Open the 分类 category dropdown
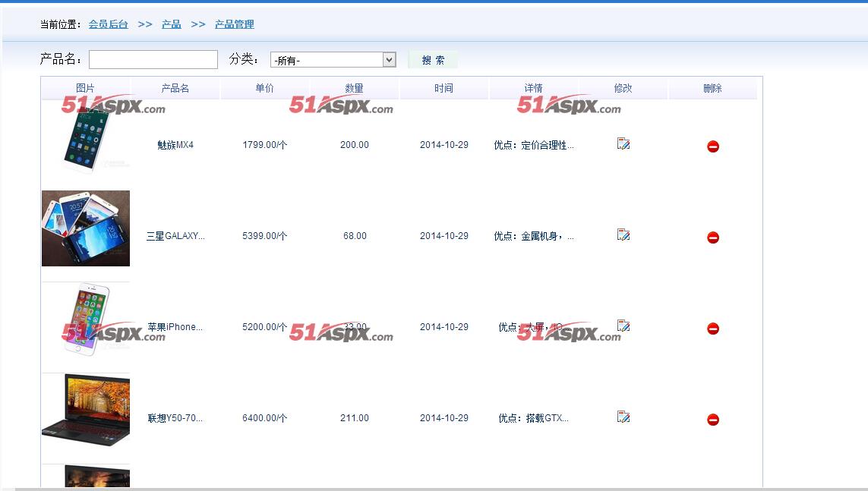This screenshot has width=868, height=491. [333, 60]
